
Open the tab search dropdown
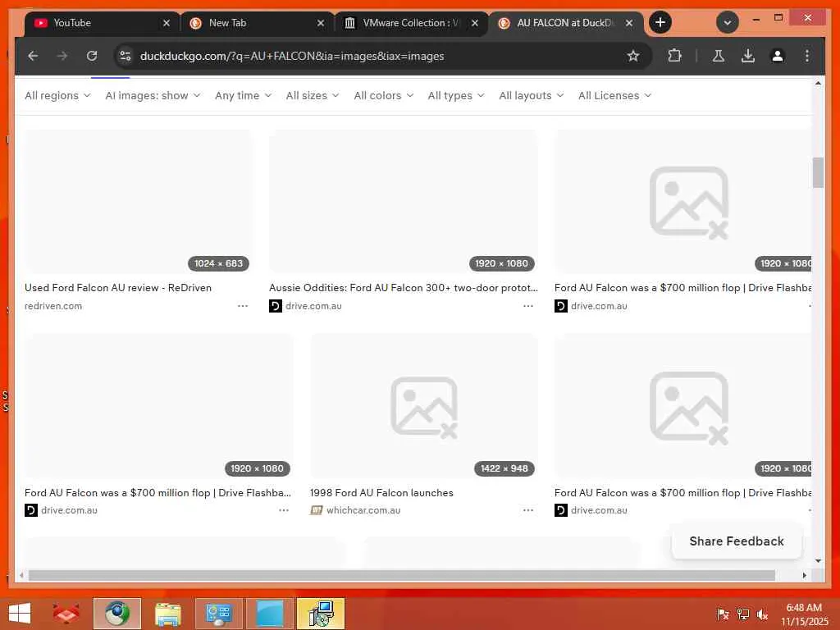pos(728,22)
